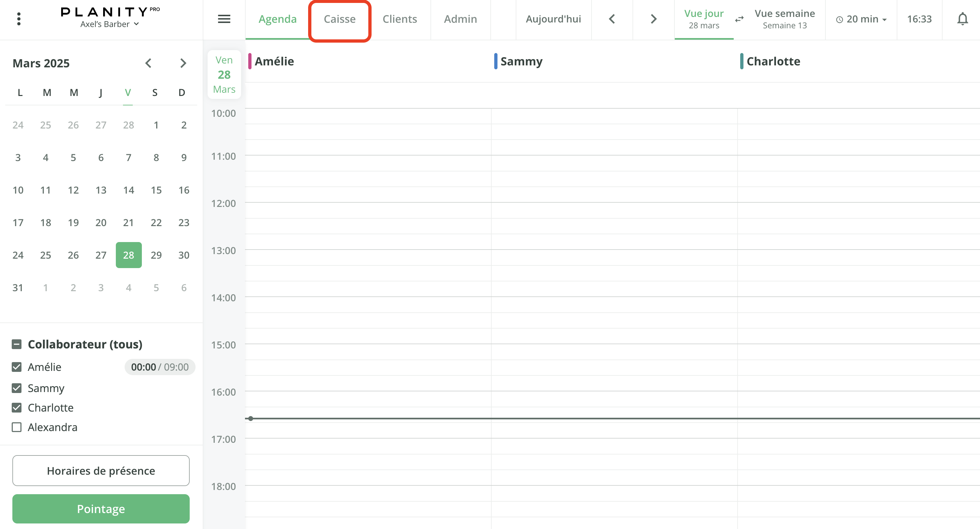
Task: Toggle the Collaborateur (tous) checkbox
Action: 17,344
